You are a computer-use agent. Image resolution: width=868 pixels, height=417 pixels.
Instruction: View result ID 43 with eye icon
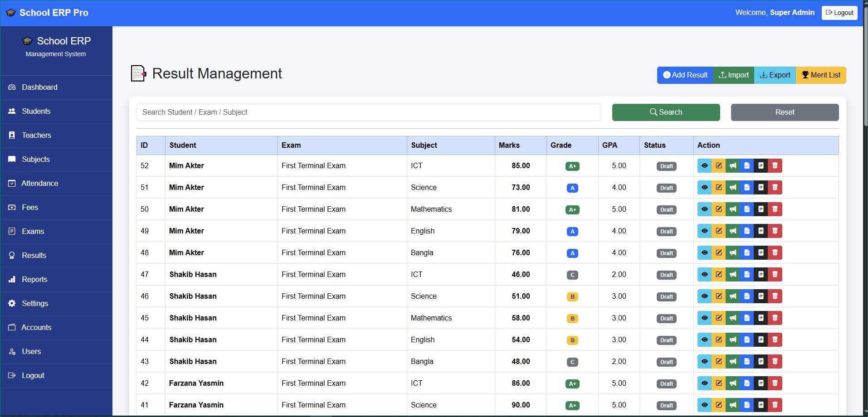(x=704, y=362)
